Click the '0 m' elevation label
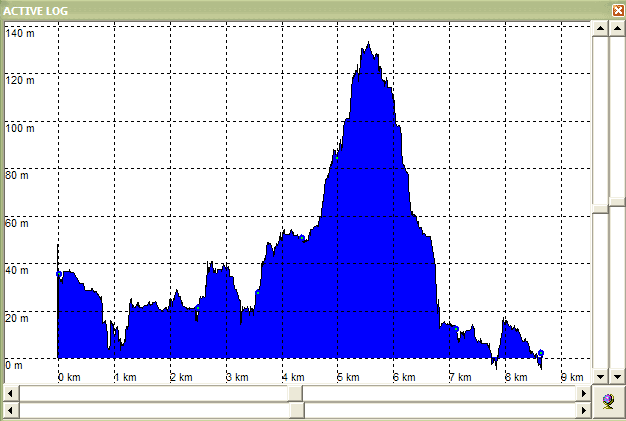Screen dimensions: 626x421 [14, 366]
